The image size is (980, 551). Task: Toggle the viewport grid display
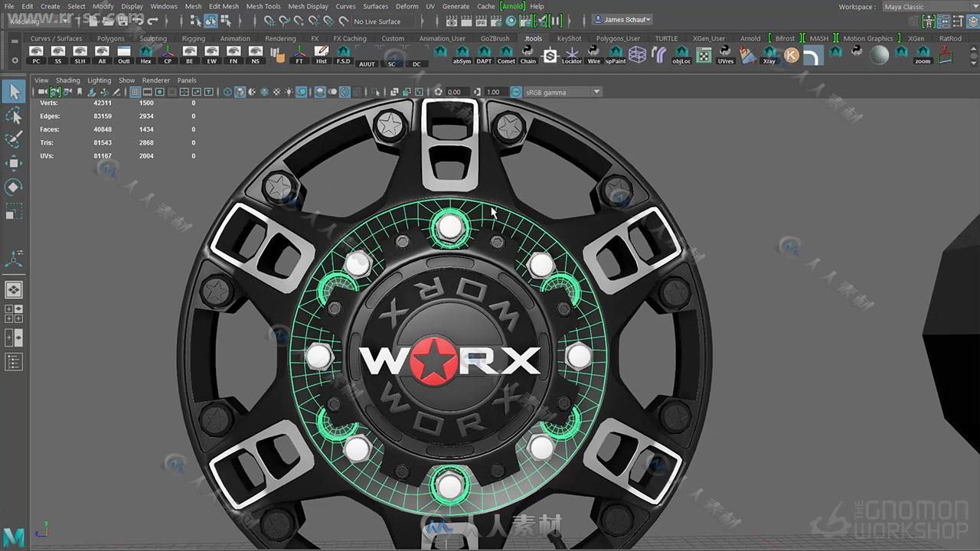click(135, 92)
